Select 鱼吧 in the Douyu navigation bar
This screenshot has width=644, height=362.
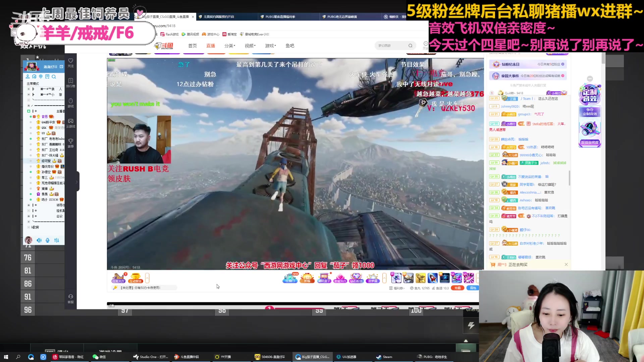pyautogui.click(x=289, y=46)
